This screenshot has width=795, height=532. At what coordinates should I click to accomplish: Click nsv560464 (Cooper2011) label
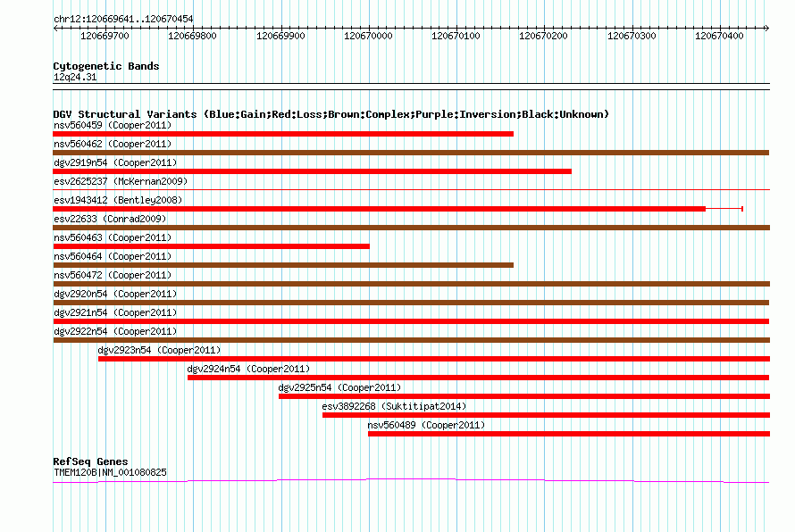point(113,256)
